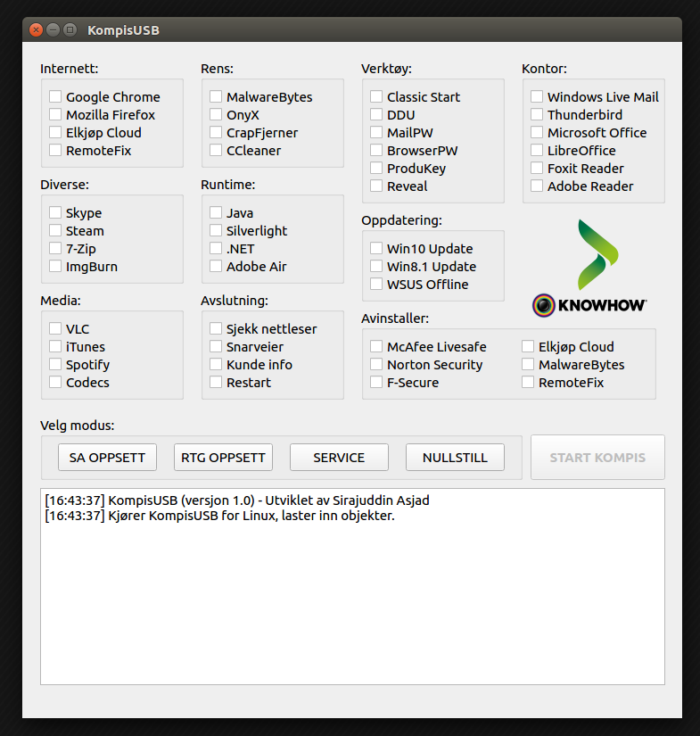
Task: Click inside the log output area
Action: (x=352, y=587)
